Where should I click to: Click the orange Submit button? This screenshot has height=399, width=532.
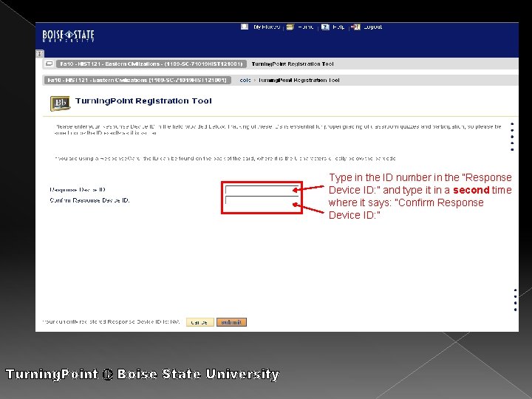pyautogui.click(x=231, y=322)
